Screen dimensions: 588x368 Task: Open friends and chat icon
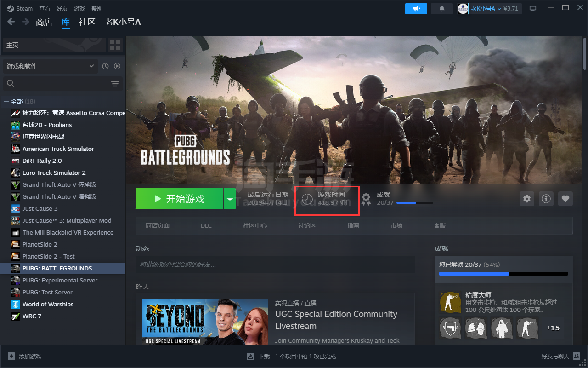pyautogui.click(x=576, y=356)
